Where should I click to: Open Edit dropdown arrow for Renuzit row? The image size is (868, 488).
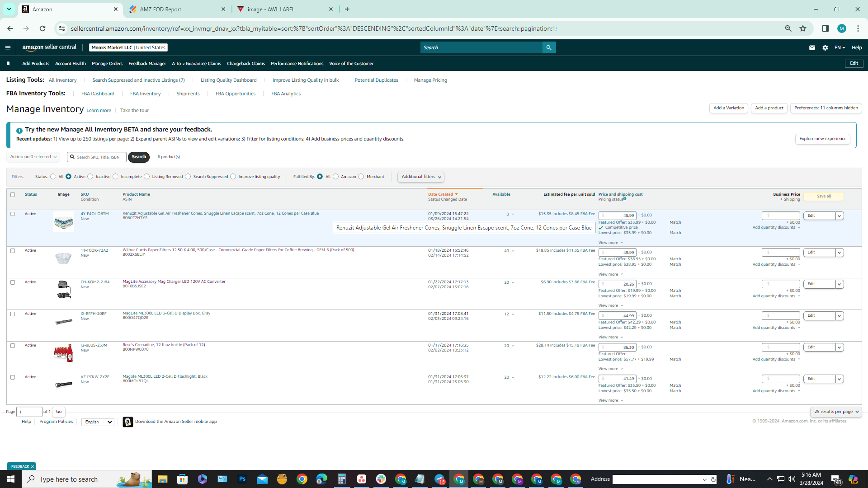pyautogui.click(x=840, y=216)
